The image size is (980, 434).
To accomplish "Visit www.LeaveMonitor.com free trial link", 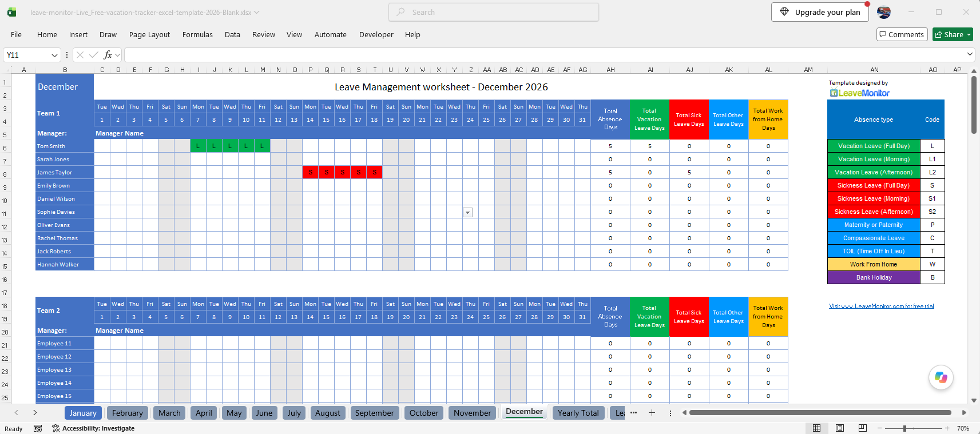I will 881,306.
